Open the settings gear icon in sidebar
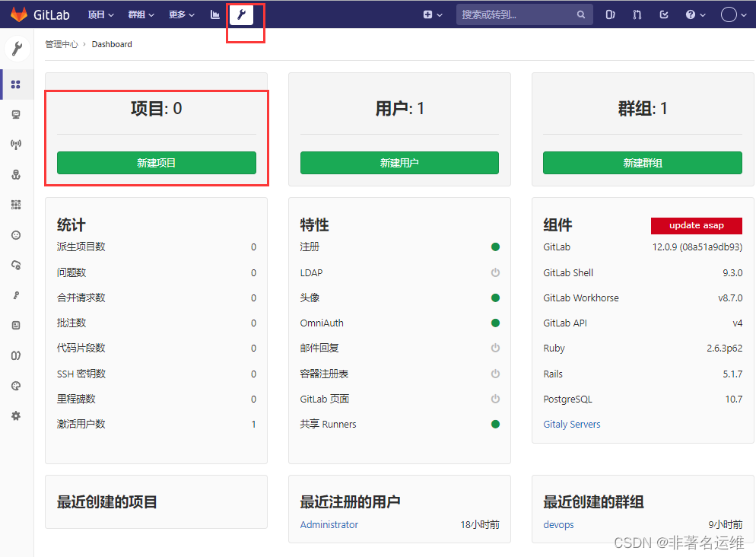 pos(16,415)
